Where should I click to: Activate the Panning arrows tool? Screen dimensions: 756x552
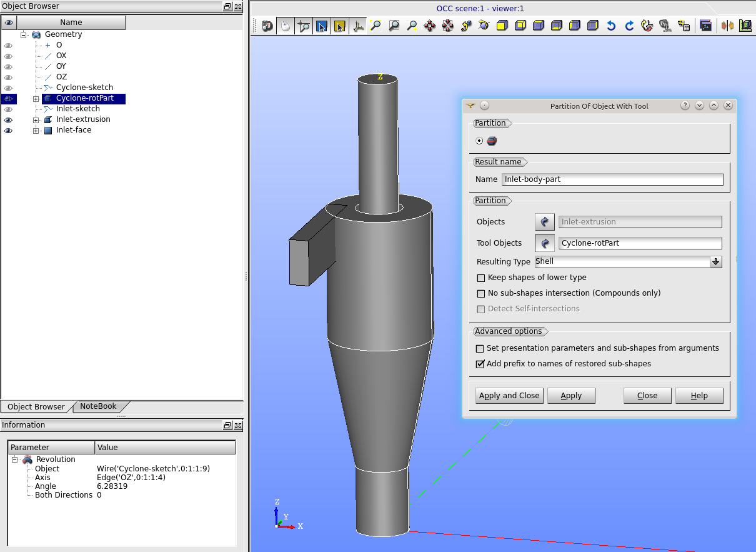pos(430,26)
